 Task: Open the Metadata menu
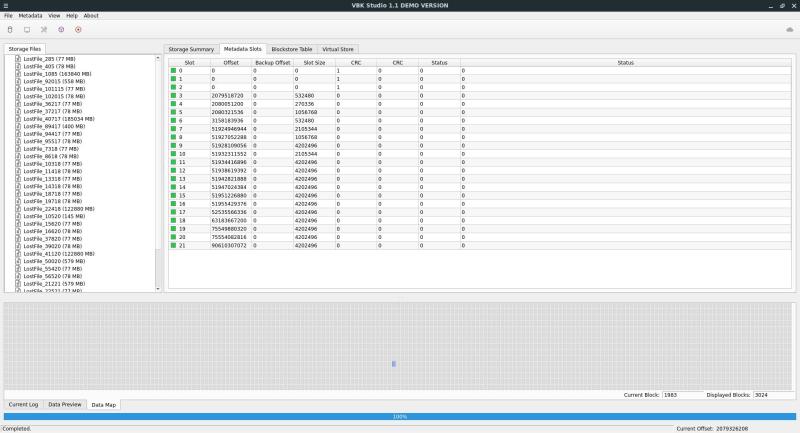point(30,16)
